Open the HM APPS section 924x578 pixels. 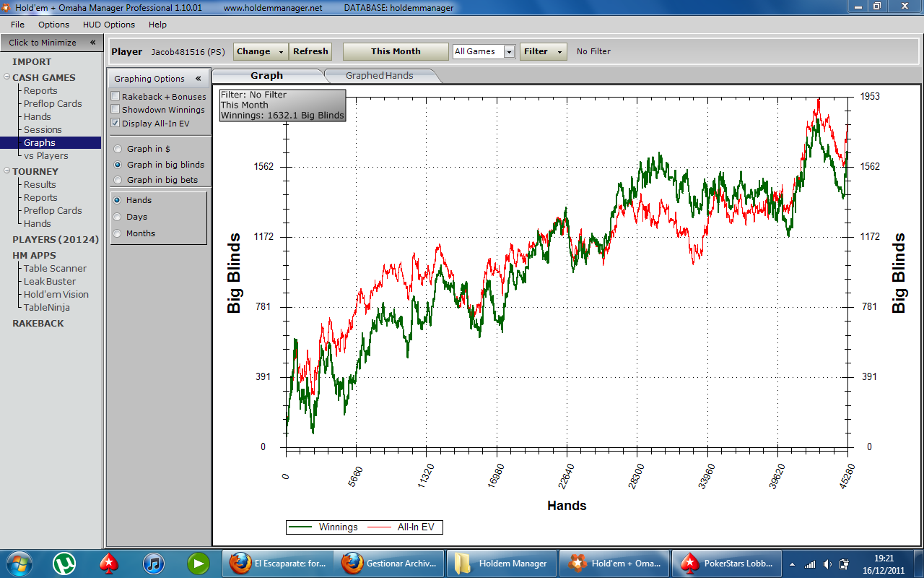tap(34, 255)
